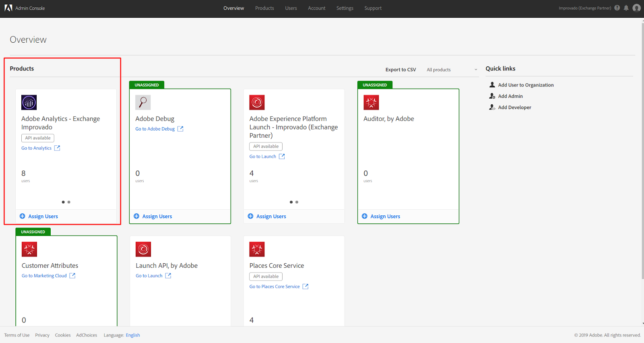This screenshot has height=343, width=644.
Task: Click the Adobe Debug magnifier icon
Action: point(143,102)
